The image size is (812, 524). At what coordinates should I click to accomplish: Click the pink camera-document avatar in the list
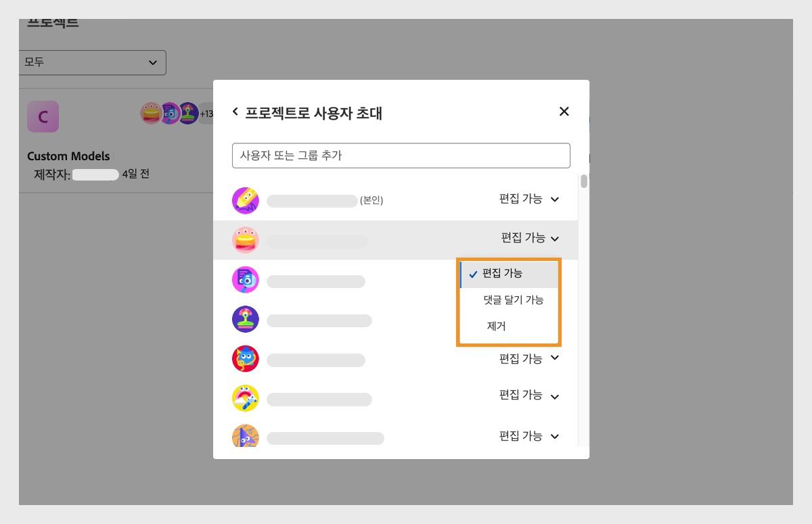coord(246,280)
